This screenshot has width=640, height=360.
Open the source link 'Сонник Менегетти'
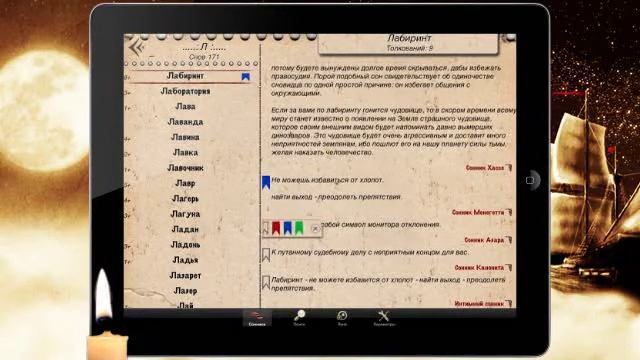[478, 212]
